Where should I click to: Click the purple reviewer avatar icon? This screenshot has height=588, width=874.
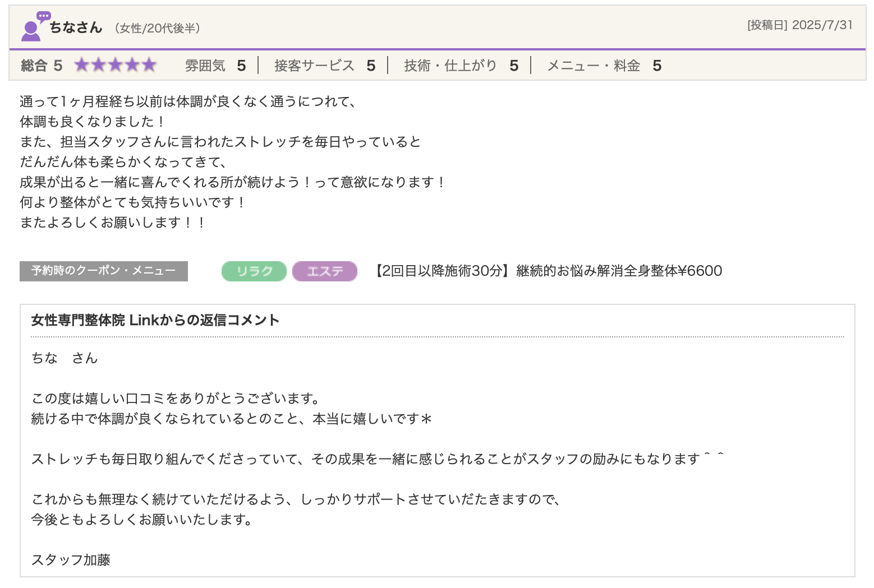click(33, 27)
